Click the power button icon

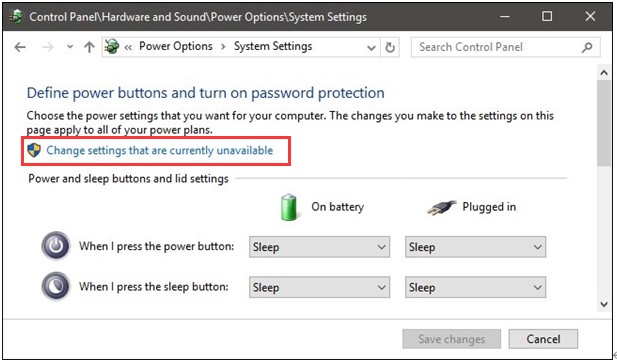pos(55,246)
